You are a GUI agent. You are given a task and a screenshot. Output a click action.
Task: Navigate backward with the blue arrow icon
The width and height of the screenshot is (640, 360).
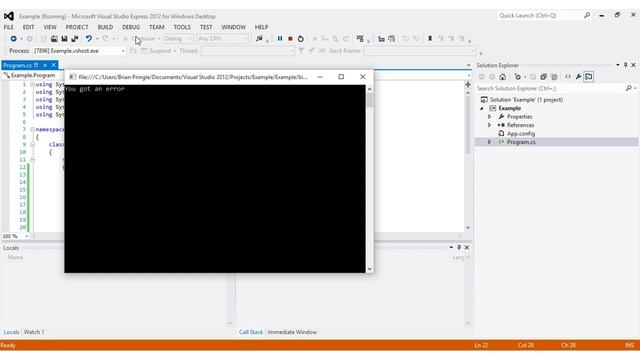pos(13,38)
